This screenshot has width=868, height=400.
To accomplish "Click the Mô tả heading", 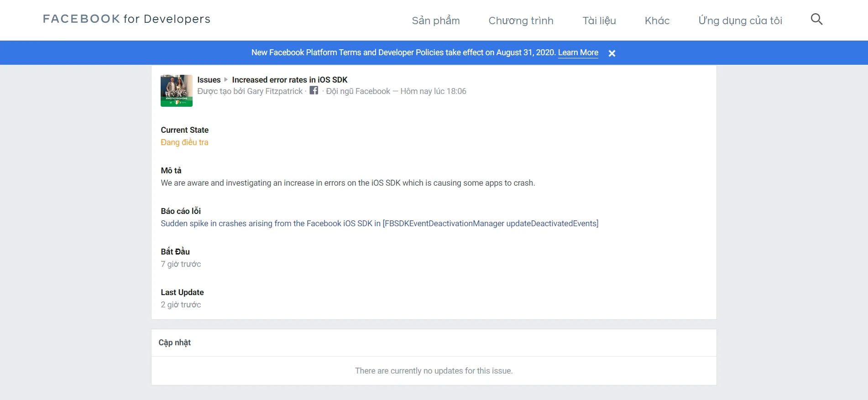I will tap(171, 171).
